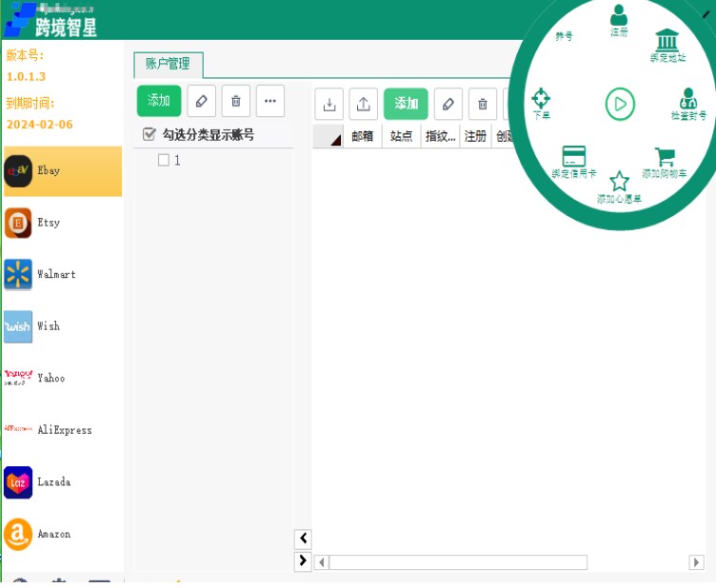This screenshot has width=716, height=588.
Task: Expand panel with the right chevron arrow
Action: pyautogui.click(x=303, y=560)
